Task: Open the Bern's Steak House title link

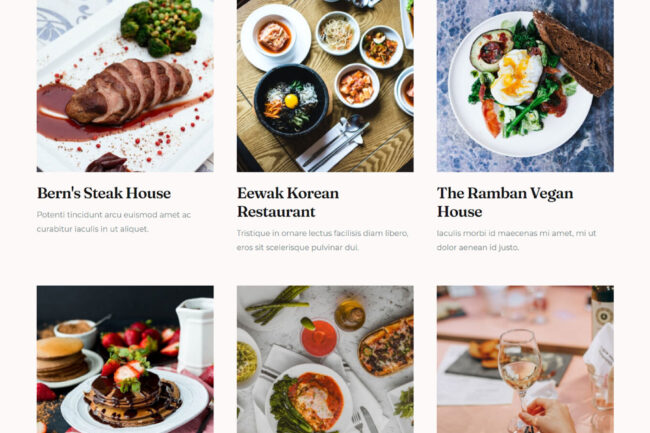Action: [x=104, y=193]
